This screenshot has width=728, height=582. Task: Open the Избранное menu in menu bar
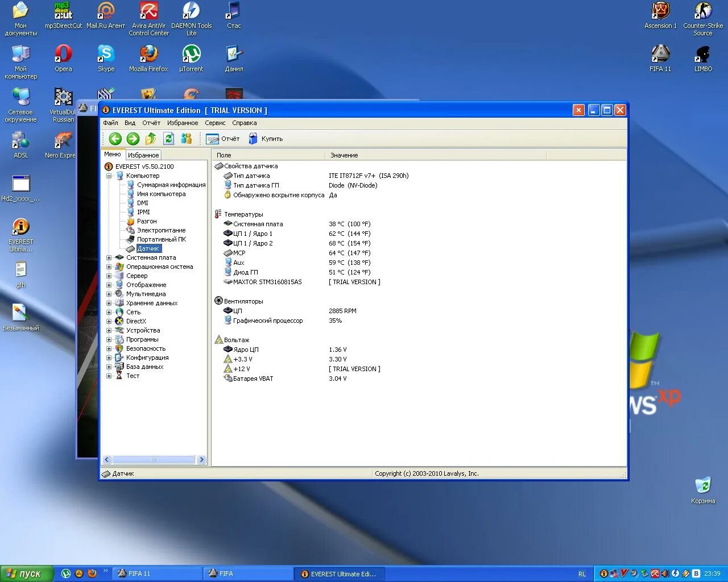(x=183, y=123)
